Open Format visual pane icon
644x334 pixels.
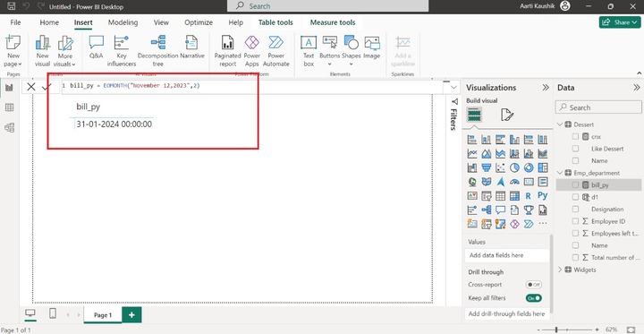[x=507, y=115]
